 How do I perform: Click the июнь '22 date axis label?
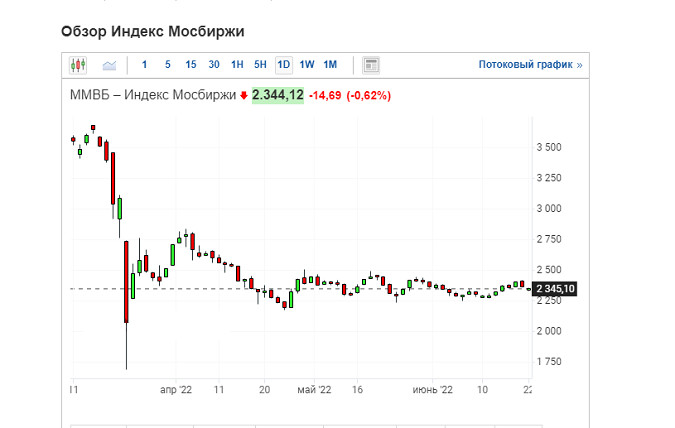[433, 390]
